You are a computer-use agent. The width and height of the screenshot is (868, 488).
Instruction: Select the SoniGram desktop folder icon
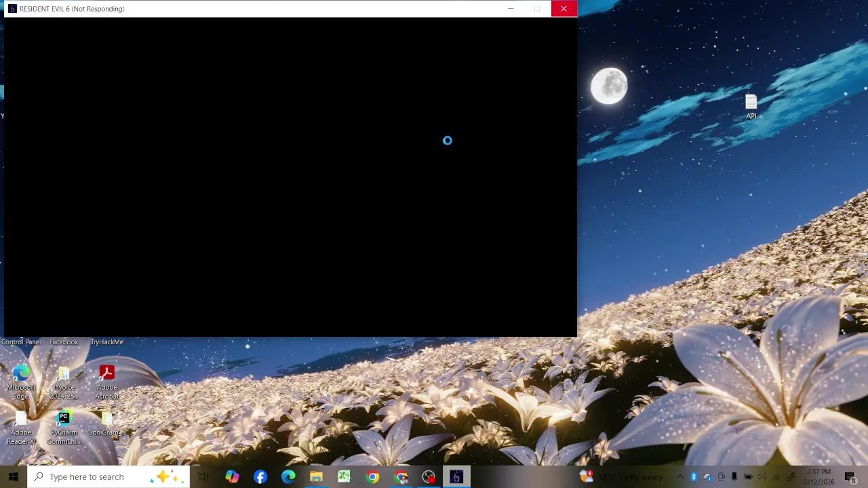106,424
